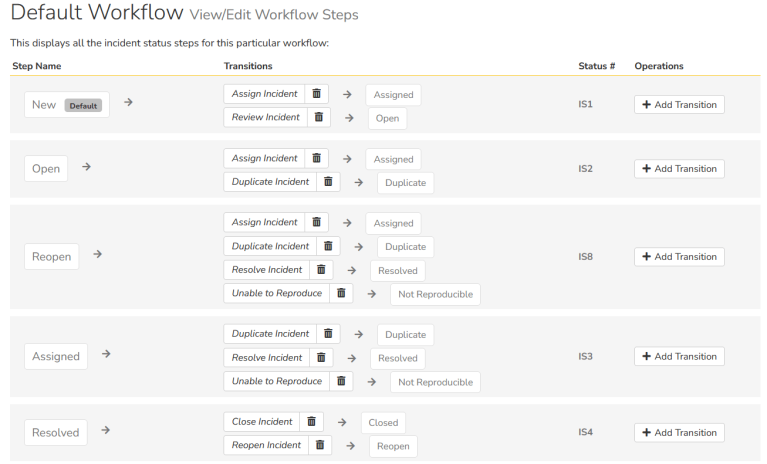Open the Reopen step name
The height and width of the screenshot is (464, 767).
pyautogui.click(x=51, y=257)
